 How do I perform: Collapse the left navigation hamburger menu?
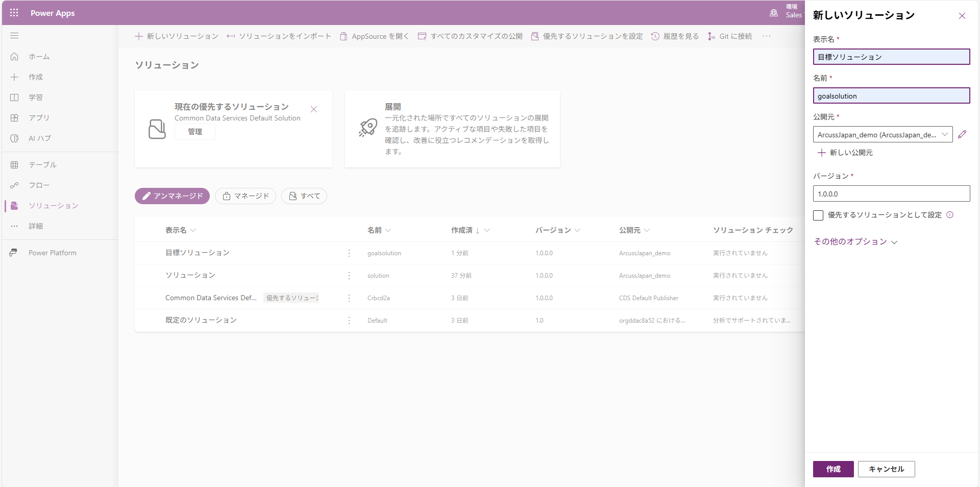[x=14, y=36]
